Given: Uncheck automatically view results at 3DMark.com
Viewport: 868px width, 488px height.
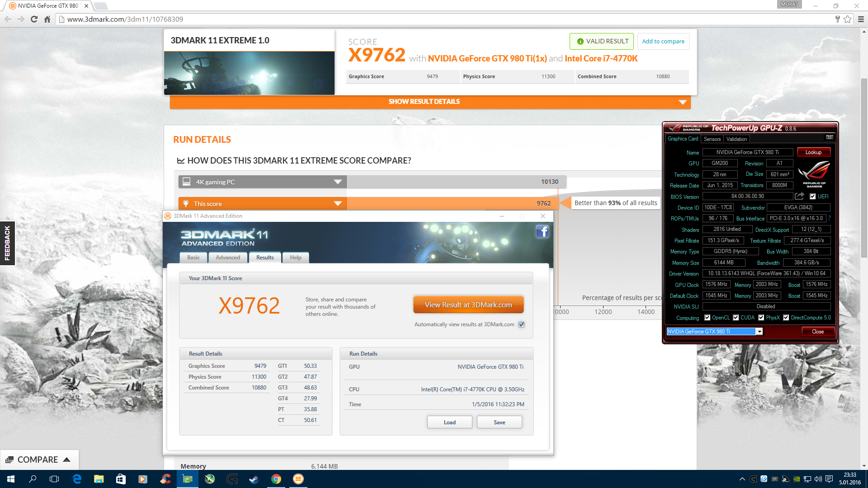Looking at the screenshot, I should 521,324.
